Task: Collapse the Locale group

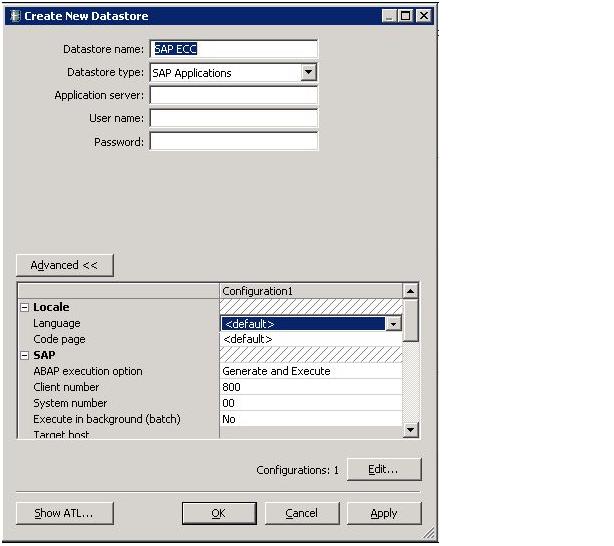Action: click(x=25, y=307)
